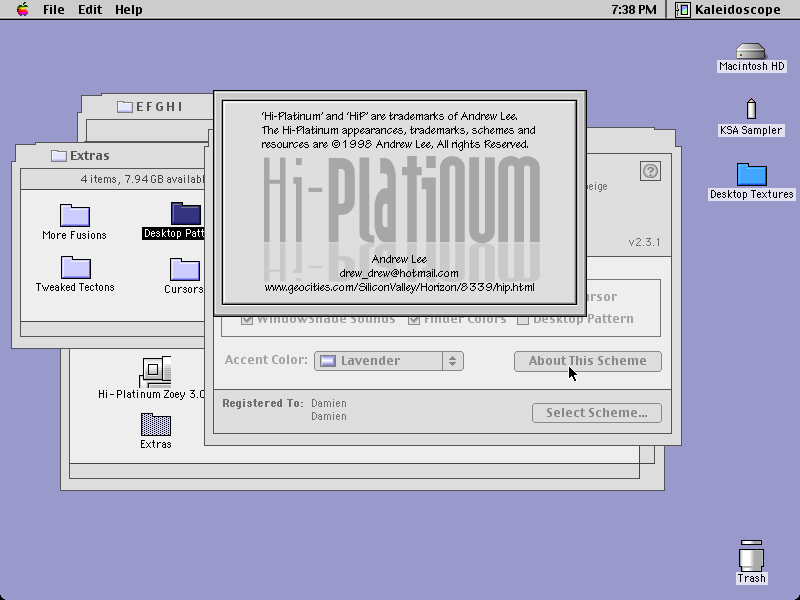Screen dimensions: 800x600
Task: Open the Accent Color Lavender dropdown
Action: click(x=389, y=361)
